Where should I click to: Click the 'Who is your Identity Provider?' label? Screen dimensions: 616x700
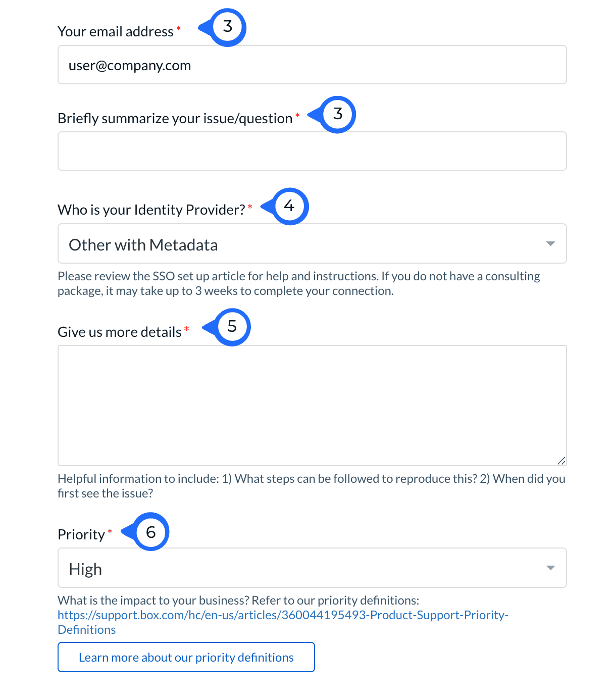pyautogui.click(x=151, y=210)
